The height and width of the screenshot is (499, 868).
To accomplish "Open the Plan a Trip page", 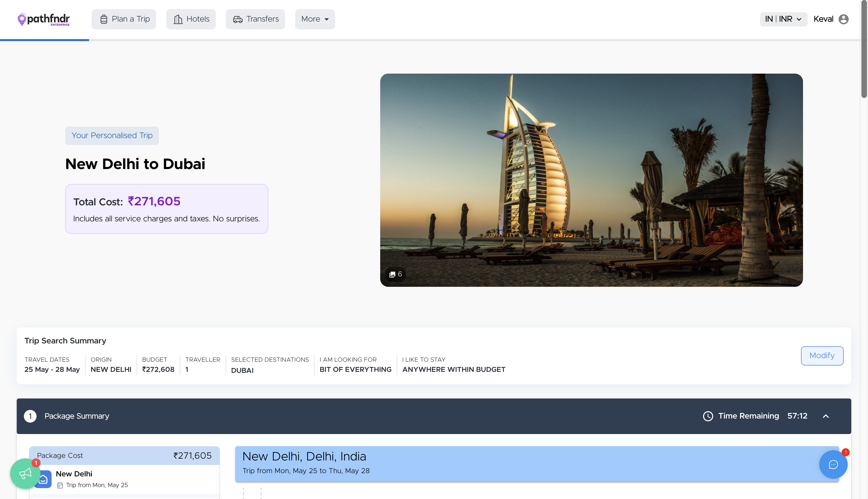I will pyautogui.click(x=124, y=19).
